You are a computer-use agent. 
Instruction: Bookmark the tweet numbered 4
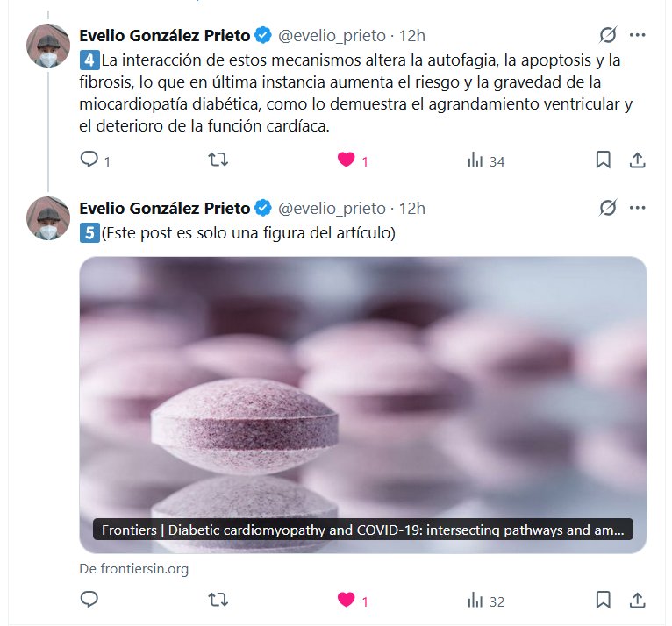pyautogui.click(x=603, y=160)
